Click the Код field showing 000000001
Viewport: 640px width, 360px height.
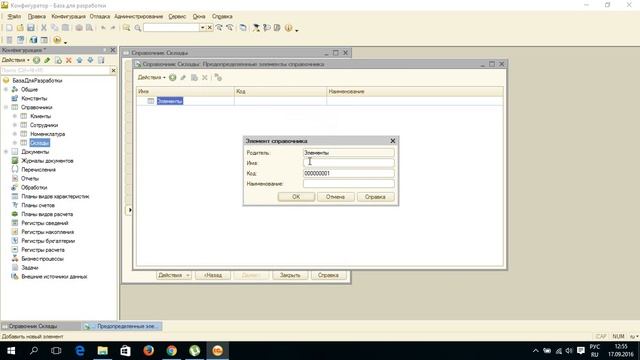[349, 173]
